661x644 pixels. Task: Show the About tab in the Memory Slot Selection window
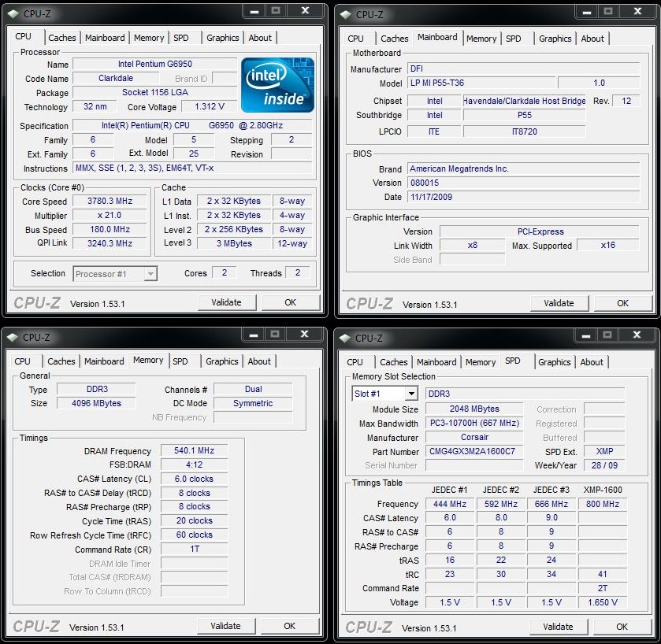tap(592, 362)
